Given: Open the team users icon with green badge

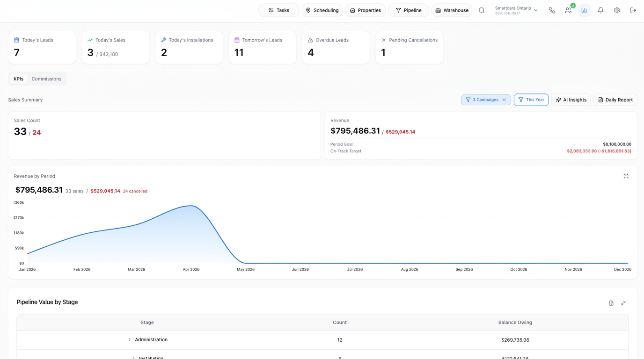Looking at the screenshot, I should 568,10.
